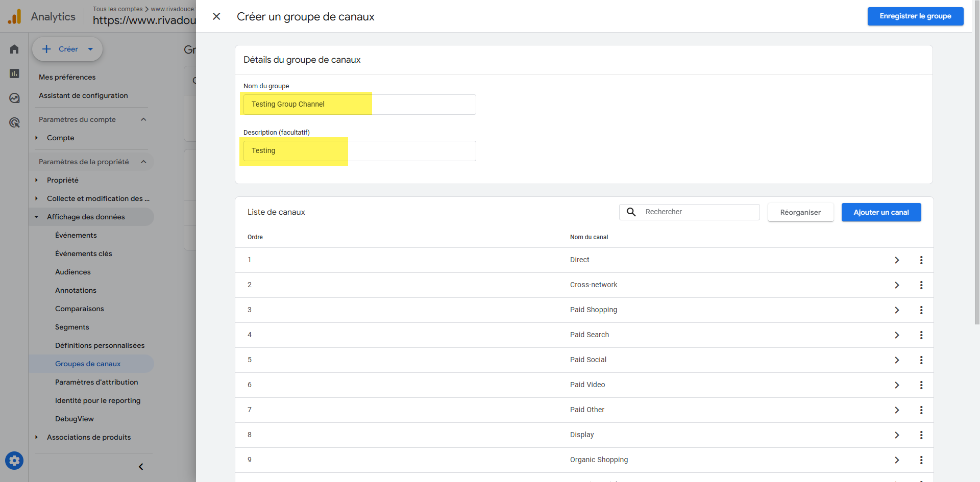The height and width of the screenshot is (482, 980).
Task: Open the Explore icon in sidebar
Action: [14, 98]
